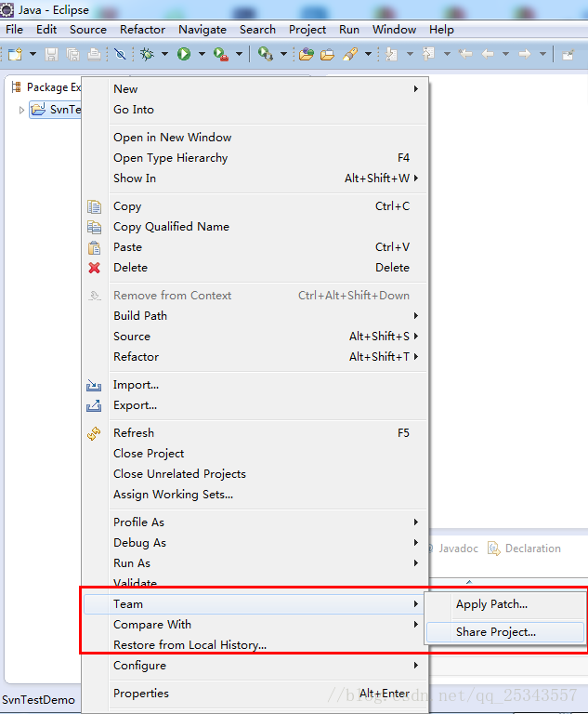The height and width of the screenshot is (714, 588).
Task: Select Open in New Window
Action: click(255, 137)
